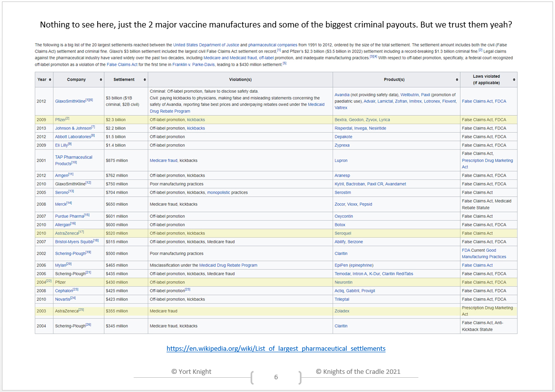Click the Oxycontin product link
555x392 pixels.
point(344,216)
